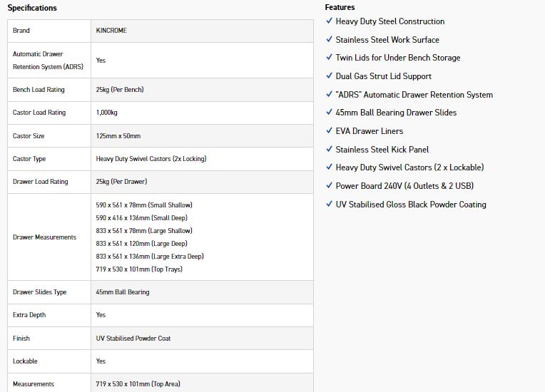Click the Heavy Duty Swivel Castors (2 x Lockable) feature

tap(409, 167)
